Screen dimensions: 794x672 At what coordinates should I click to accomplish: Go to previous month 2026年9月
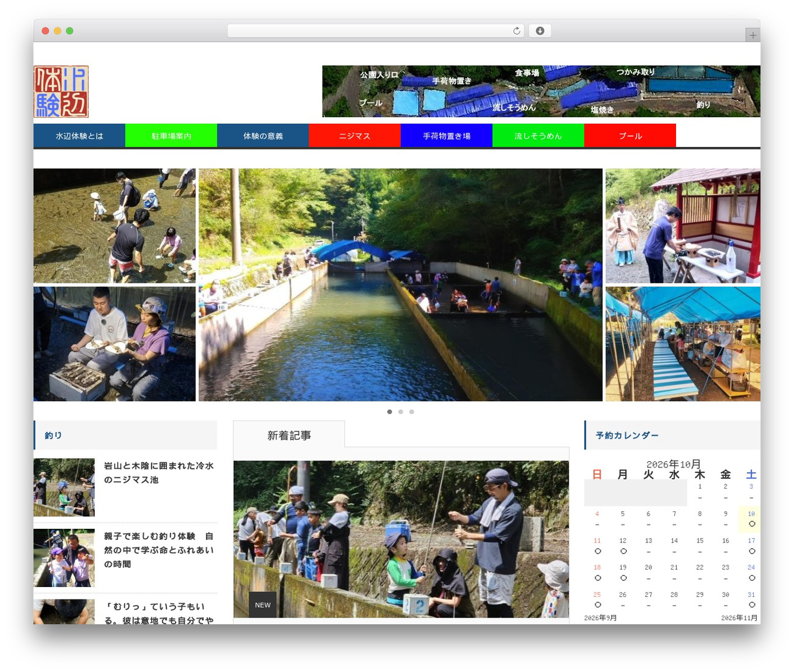[x=600, y=618]
